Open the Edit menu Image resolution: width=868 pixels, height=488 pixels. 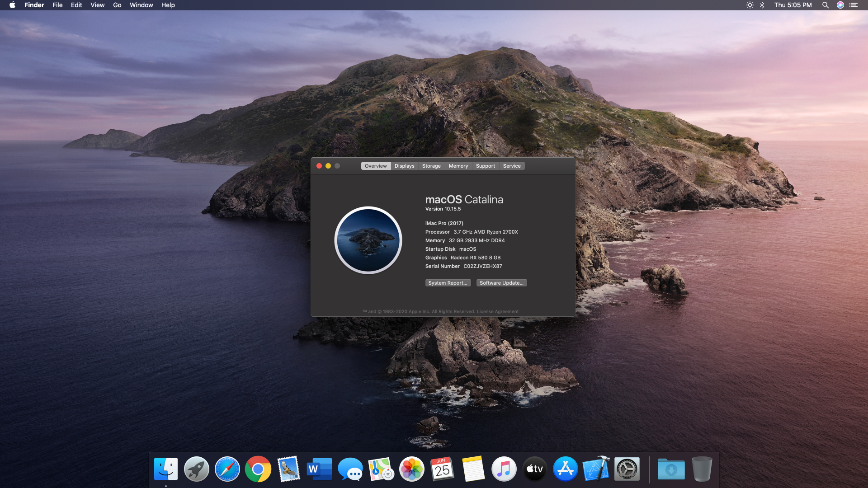(76, 5)
